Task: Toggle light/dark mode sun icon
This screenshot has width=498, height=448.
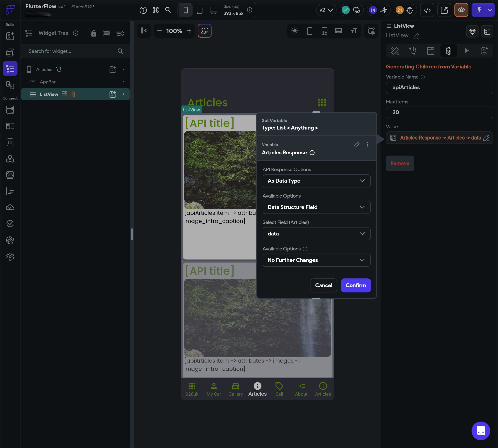Action: coord(295,31)
